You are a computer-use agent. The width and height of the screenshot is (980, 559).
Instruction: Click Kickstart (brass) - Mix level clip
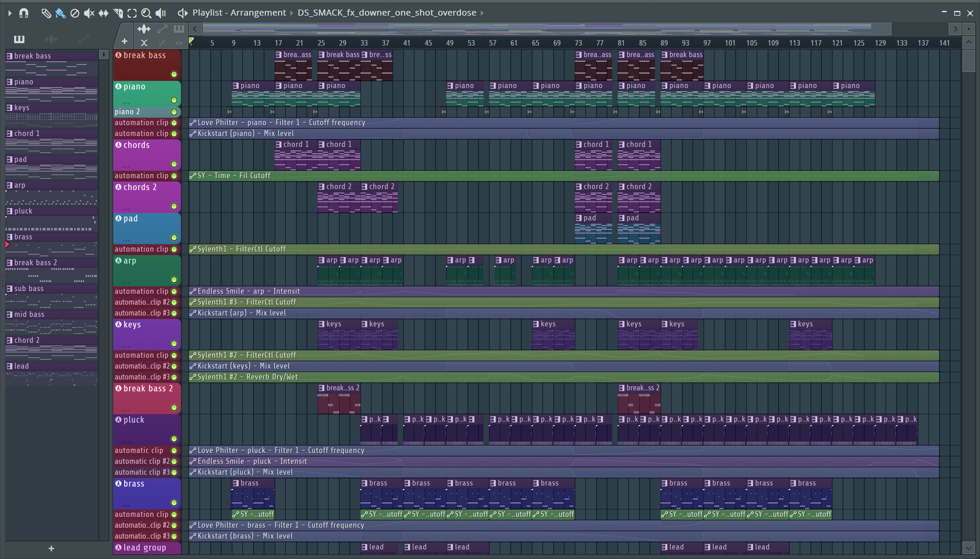(x=563, y=536)
